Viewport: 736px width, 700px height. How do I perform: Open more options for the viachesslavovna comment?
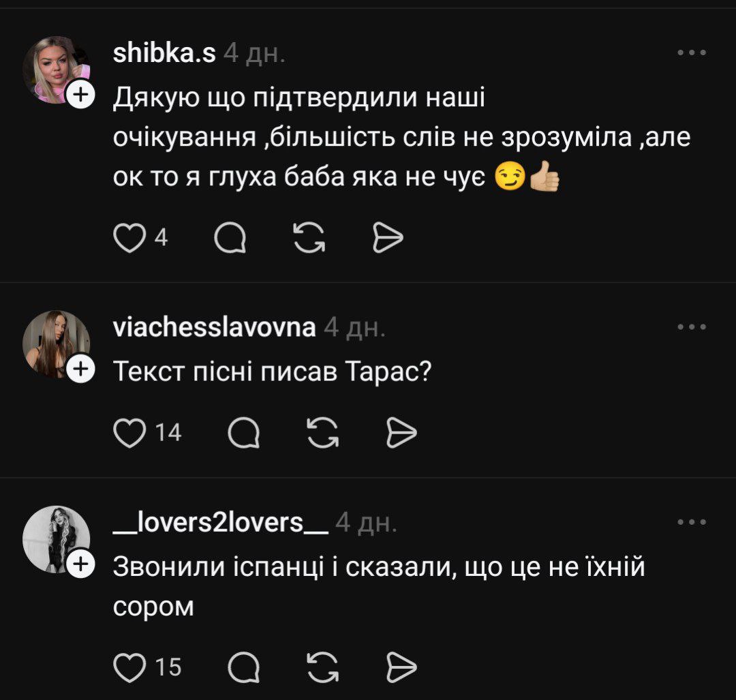[x=692, y=327]
